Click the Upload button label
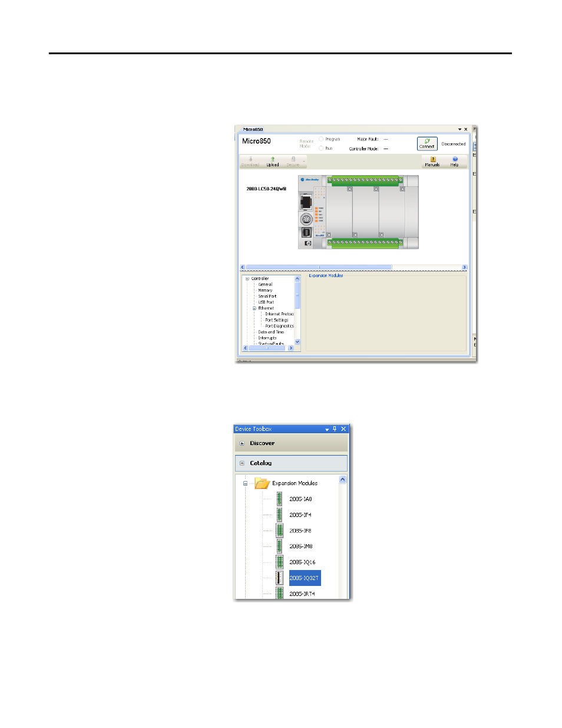Screen dimensions: 562x728 tap(273, 165)
